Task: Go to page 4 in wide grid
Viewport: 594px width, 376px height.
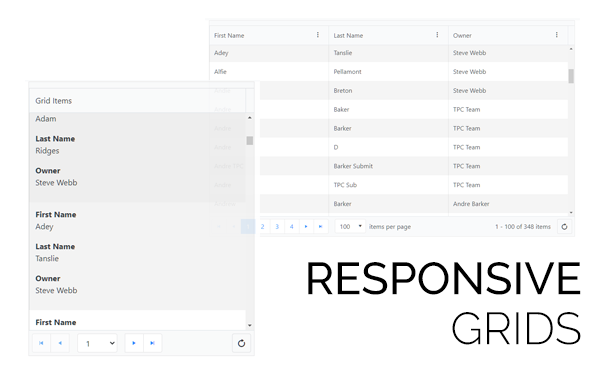Action: tap(291, 226)
